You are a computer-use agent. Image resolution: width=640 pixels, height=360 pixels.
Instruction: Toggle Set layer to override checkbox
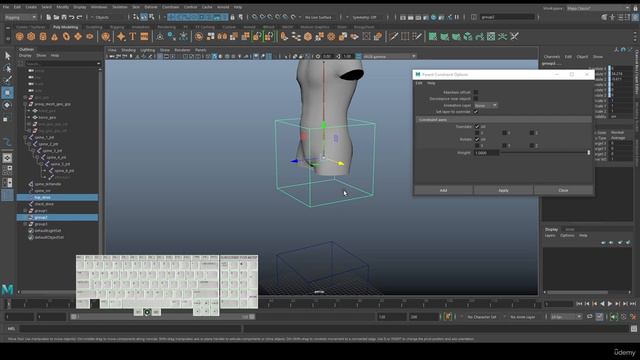[476, 112]
